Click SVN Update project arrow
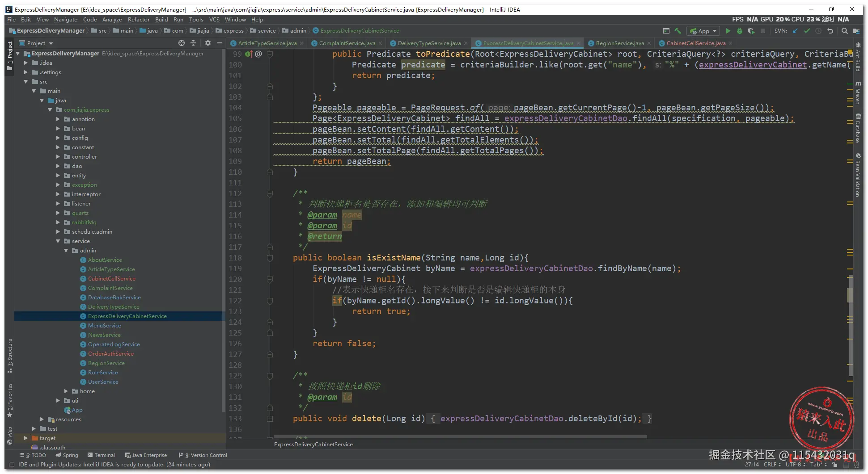Viewport: 868px width, 474px height. tap(795, 31)
